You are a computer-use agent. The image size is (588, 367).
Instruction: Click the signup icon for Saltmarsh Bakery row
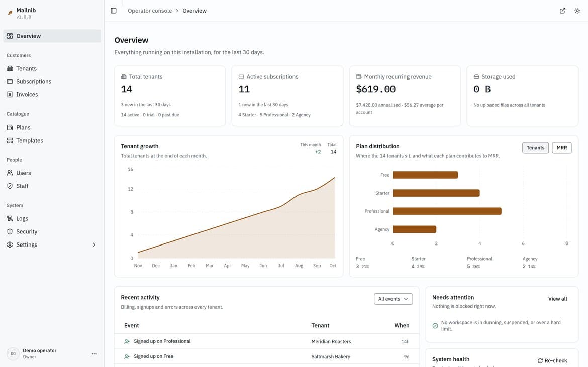click(127, 357)
